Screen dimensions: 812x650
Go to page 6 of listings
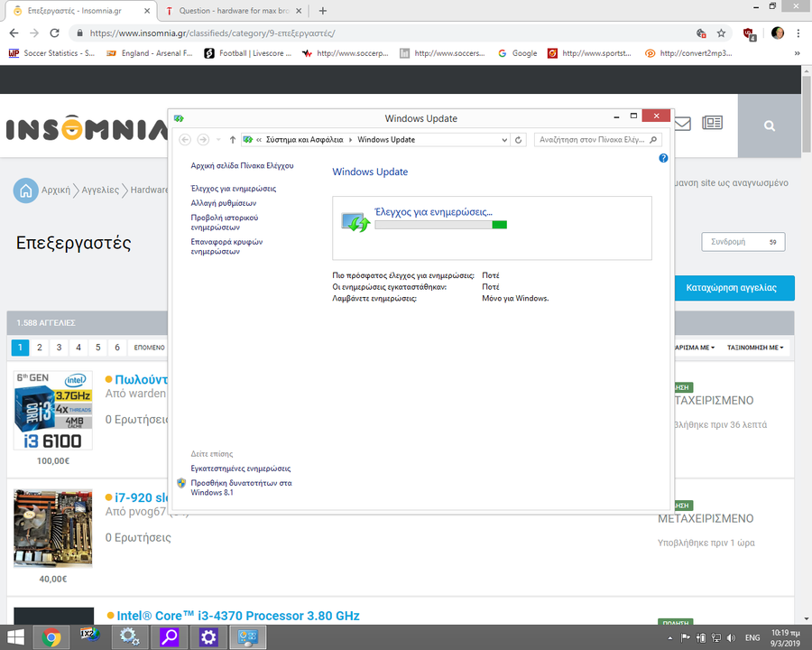117,348
